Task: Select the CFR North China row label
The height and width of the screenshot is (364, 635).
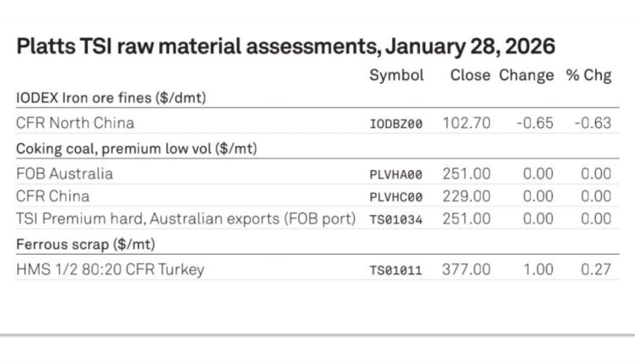Action: (x=75, y=123)
